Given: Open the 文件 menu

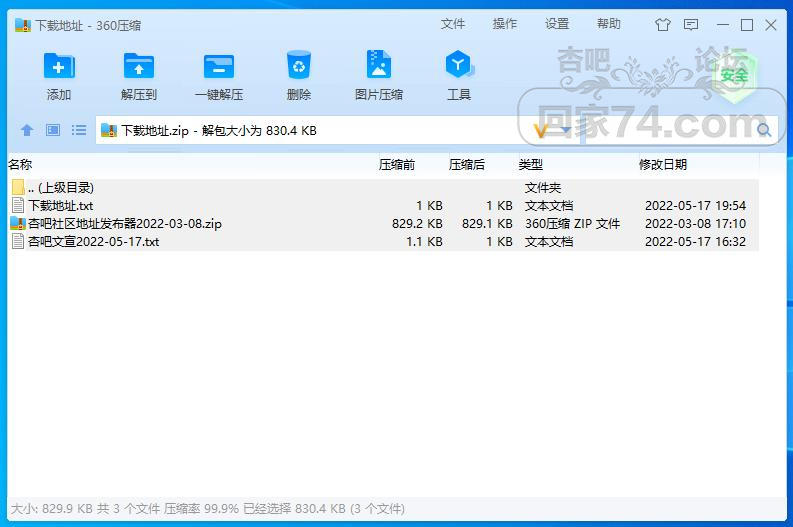Looking at the screenshot, I should (x=453, y=24).
